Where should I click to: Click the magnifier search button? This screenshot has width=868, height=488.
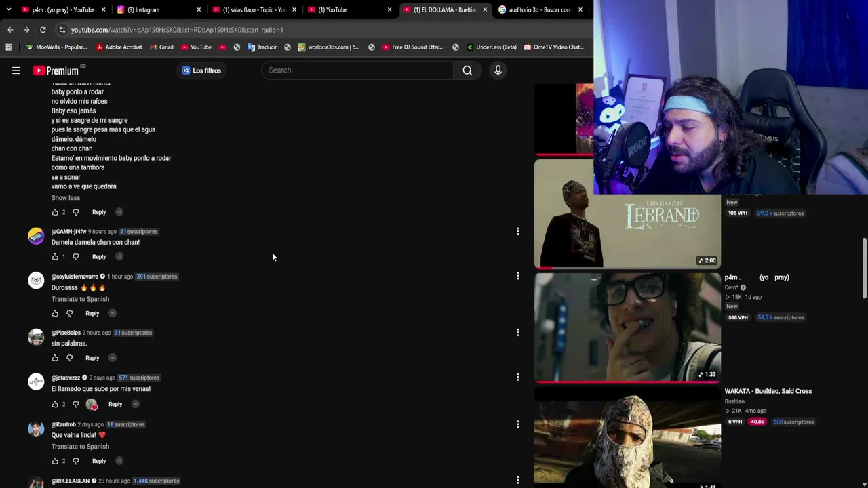click(x=467, y=70)
